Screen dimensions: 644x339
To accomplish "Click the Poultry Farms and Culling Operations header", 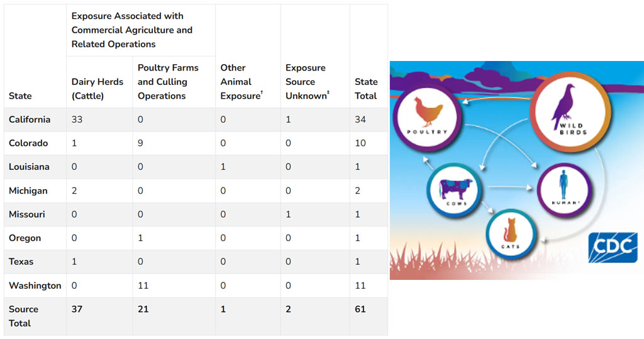I will 168,82.
